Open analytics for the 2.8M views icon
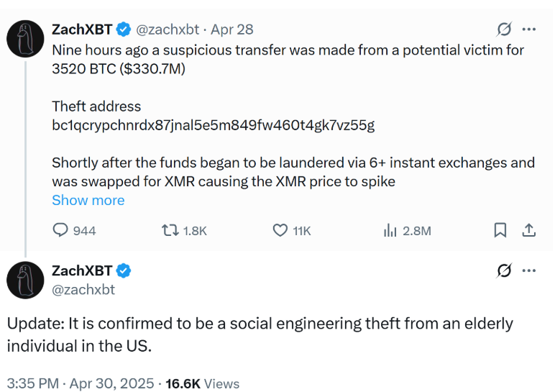The image size is (555, 392). click(390, 231)
